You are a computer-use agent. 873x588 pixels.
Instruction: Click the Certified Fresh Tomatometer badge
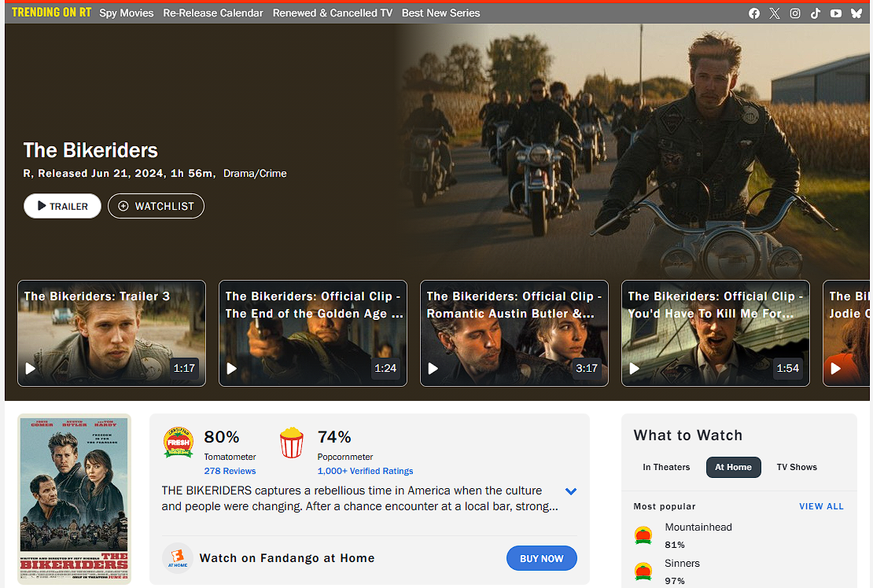(x=179, y=443)
